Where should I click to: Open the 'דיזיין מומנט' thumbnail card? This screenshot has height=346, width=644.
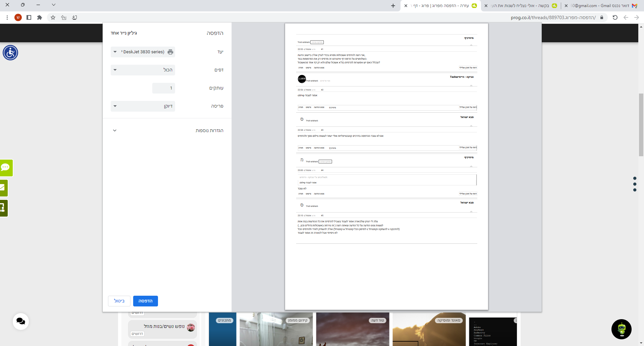tap(276, 329)
